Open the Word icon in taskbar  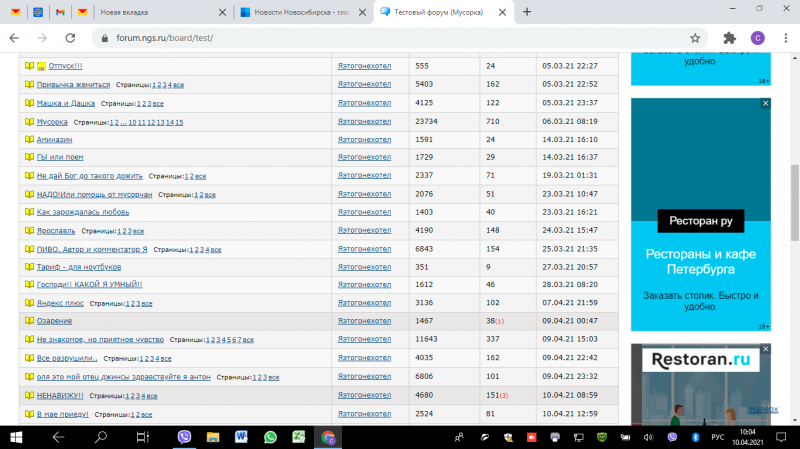pyautogui.click(x=241, y=437)
